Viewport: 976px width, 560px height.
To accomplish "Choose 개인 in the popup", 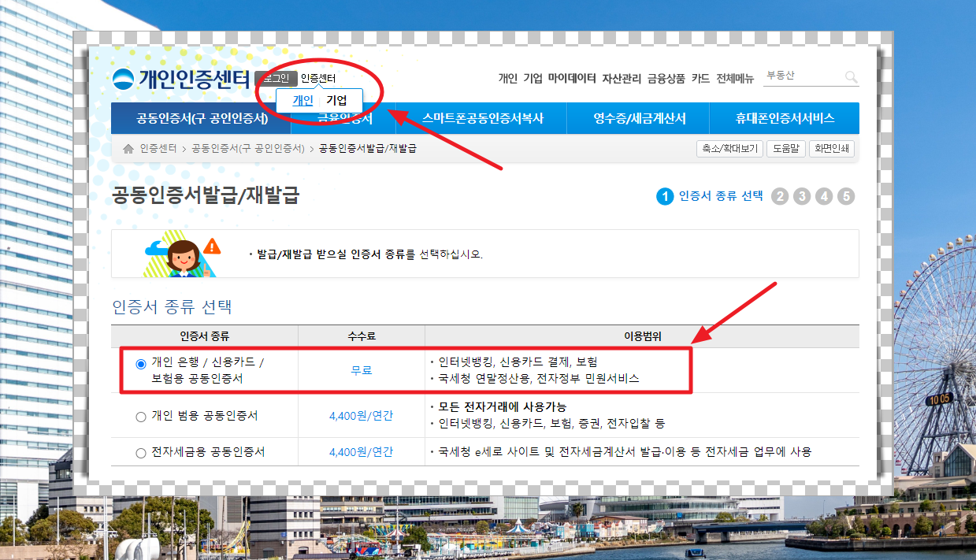I will click(302, 100).
